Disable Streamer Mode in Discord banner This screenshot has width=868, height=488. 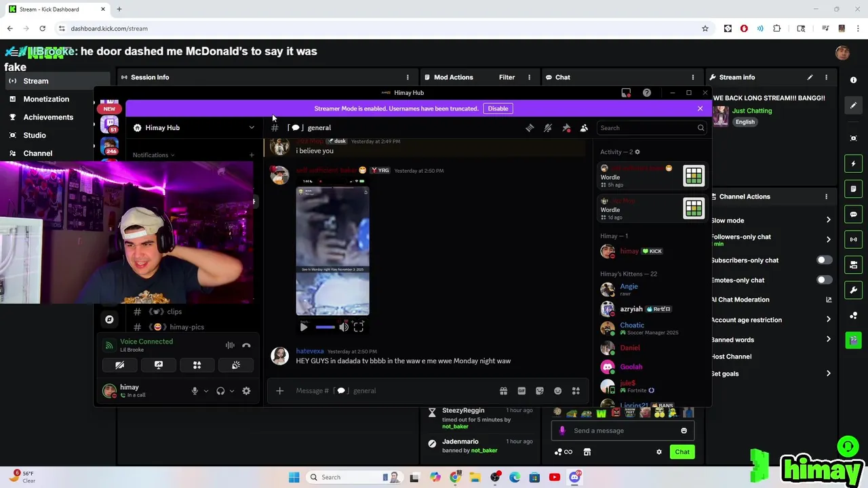pyautogui.click(x=498, y=108)
